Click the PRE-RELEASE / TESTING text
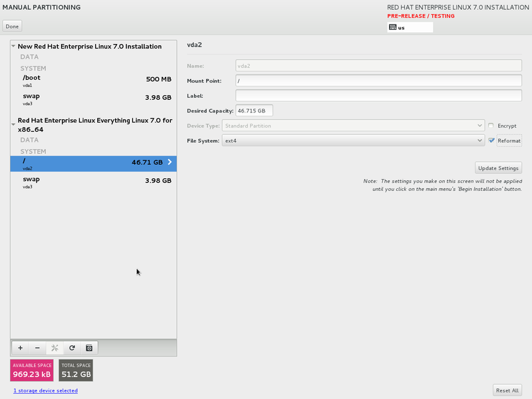 [x=421, y=16]
